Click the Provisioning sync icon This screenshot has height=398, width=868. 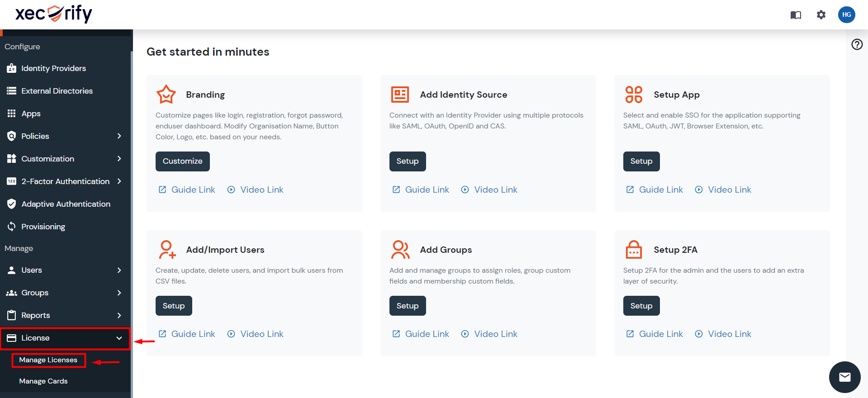click(x=12, y=227)
